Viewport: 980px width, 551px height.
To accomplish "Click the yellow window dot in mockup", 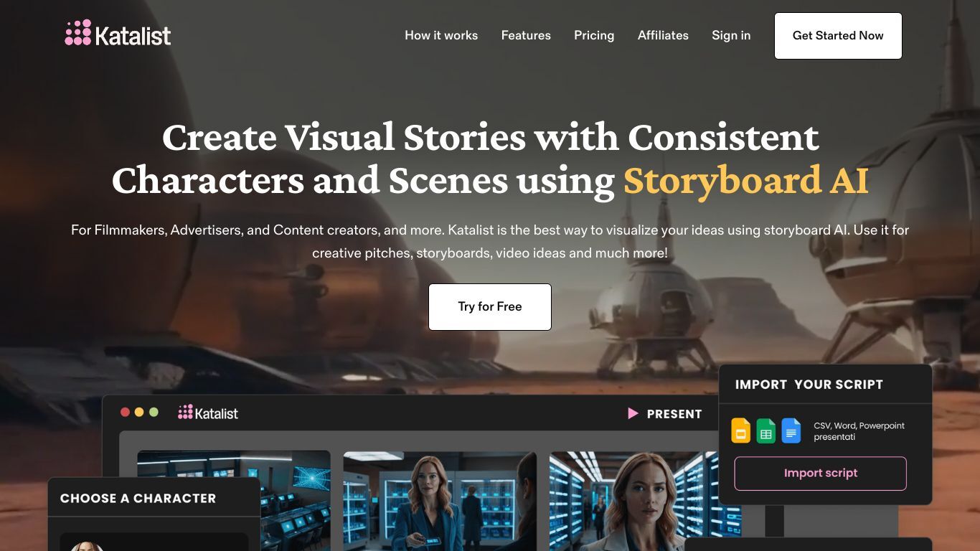I will 139,413.
